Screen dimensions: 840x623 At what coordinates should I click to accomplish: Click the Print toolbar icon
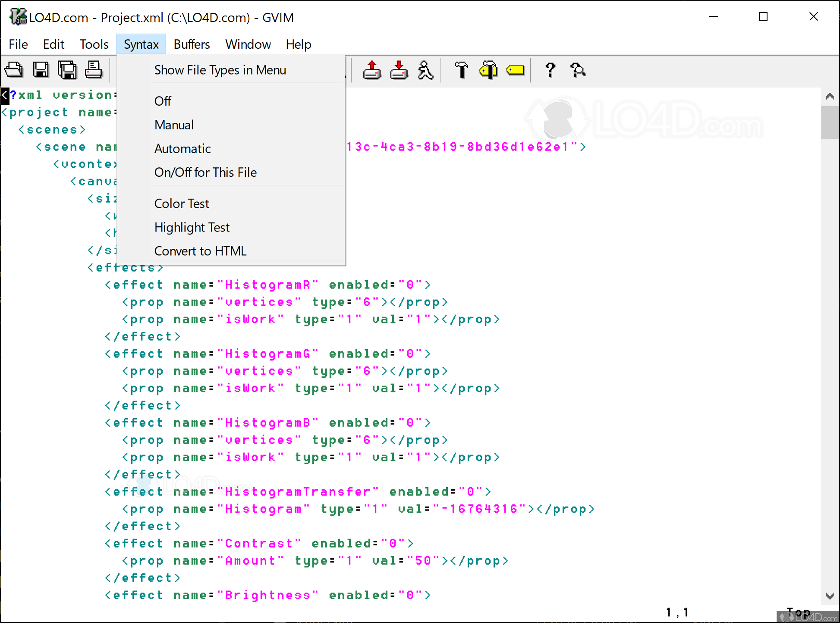[94, 69]
